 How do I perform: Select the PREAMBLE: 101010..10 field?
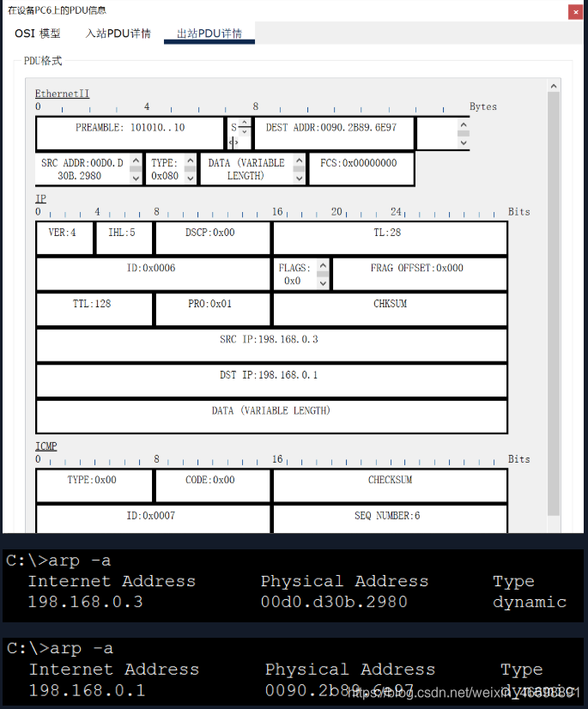(130, 133)
